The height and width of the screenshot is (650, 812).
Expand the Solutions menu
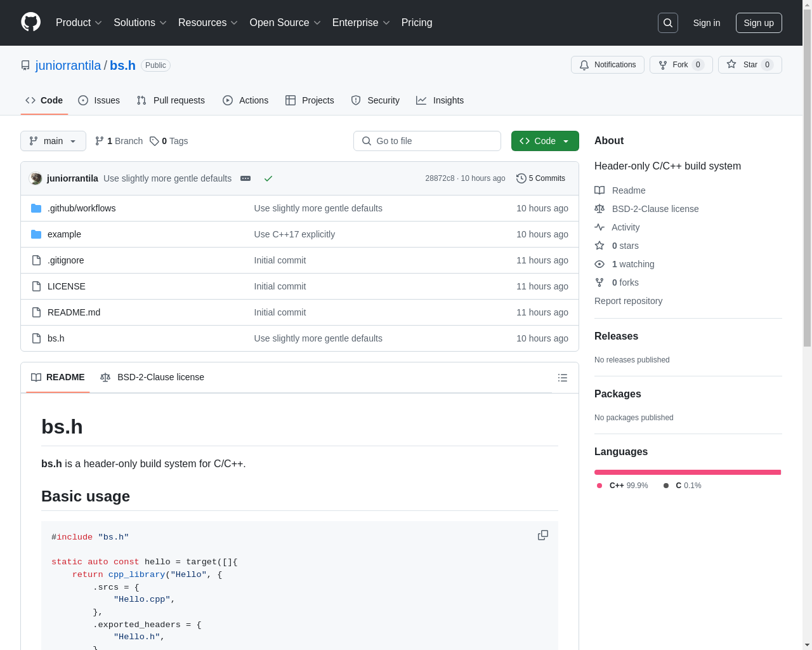(140, 23)
